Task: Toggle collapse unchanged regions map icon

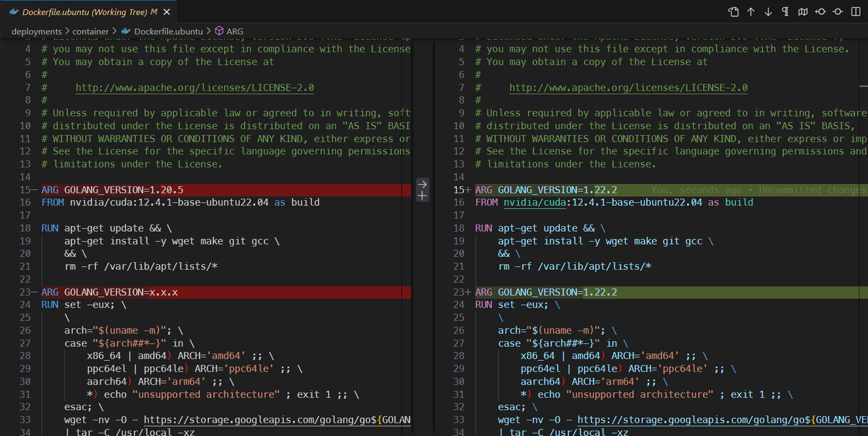Action: 803,11
